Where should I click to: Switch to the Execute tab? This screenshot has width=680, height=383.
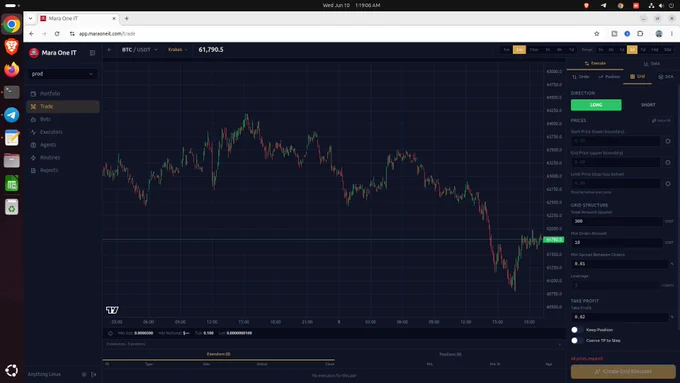coord(595,63)
